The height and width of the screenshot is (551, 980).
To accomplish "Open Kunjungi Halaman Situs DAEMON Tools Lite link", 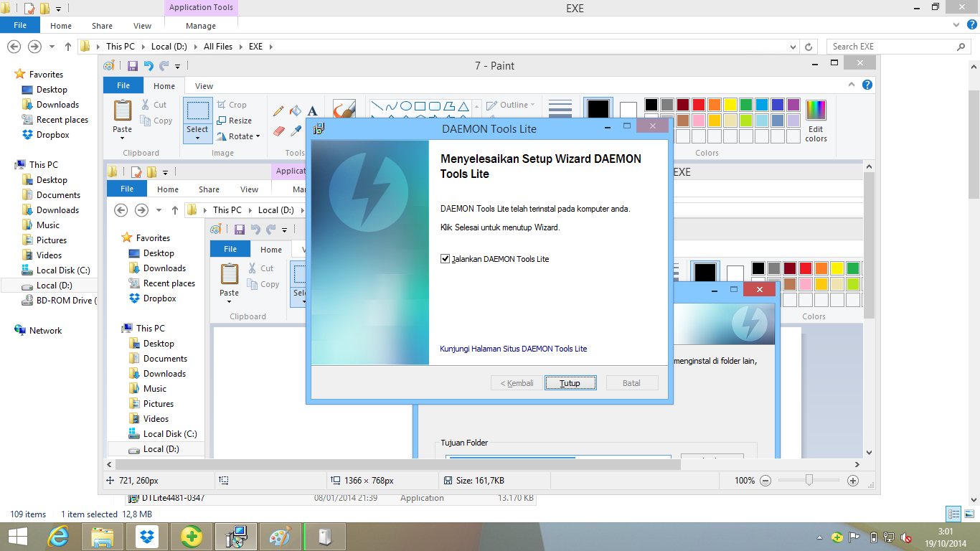I will 513,349.
